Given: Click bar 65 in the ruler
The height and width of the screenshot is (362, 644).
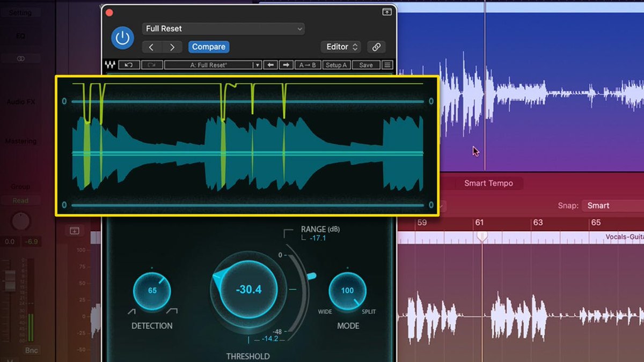Looking at the screenshot, I should [596, 222].
